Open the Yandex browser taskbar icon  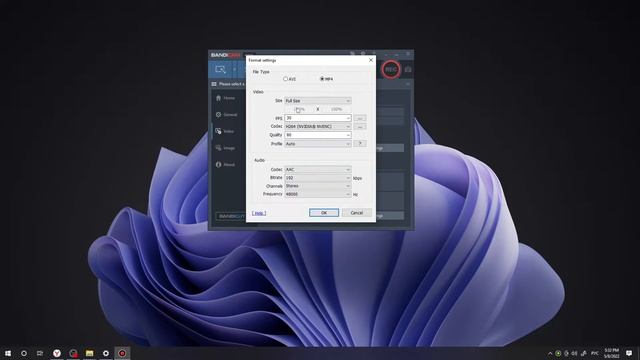pos(57,353)
